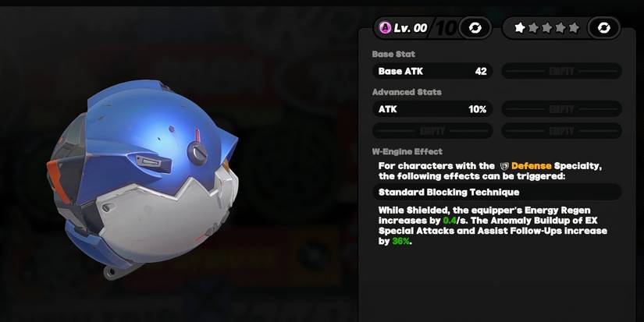This screenshot has height=322, width=644.
Task: Click the lower-left empty advanced stat slot
Action: coord(432,131)
